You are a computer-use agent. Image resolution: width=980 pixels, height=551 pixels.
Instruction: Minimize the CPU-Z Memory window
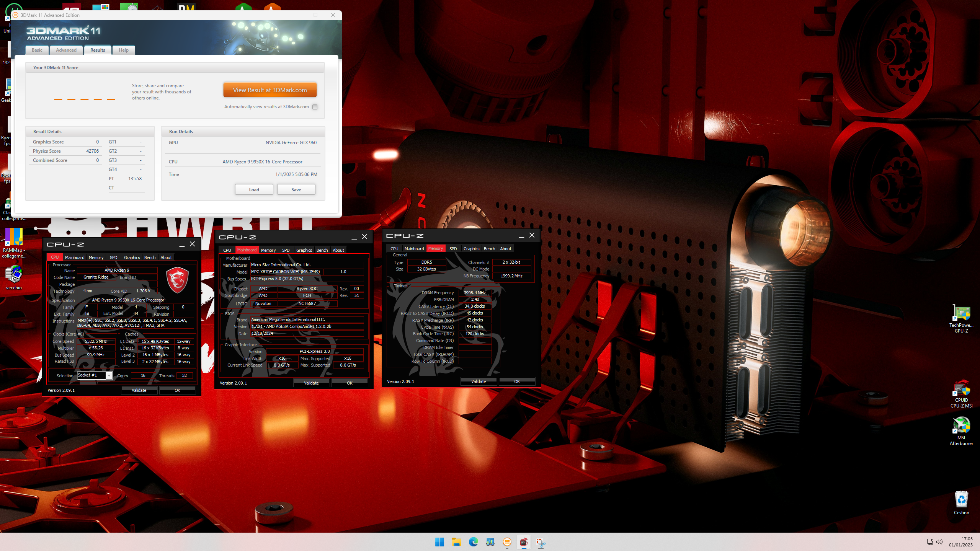(x=521, y=235)
